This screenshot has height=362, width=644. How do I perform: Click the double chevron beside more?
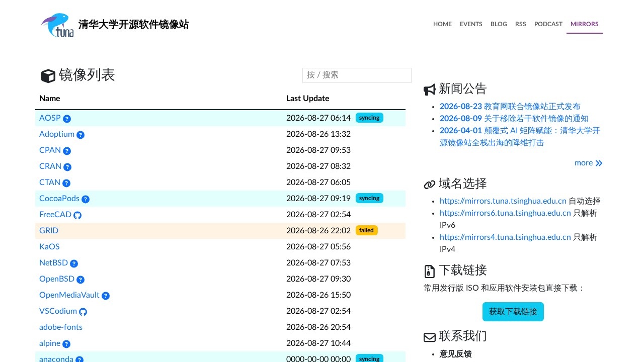599,163
